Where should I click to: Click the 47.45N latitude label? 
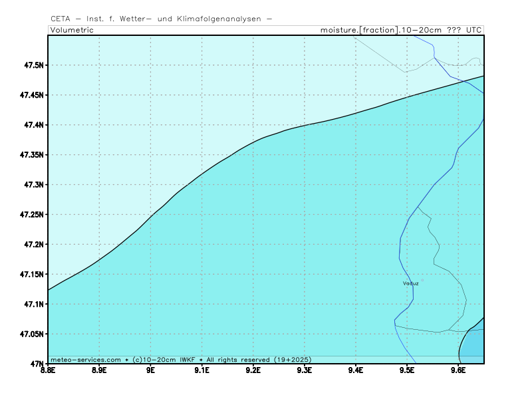[x=32, y=95]
